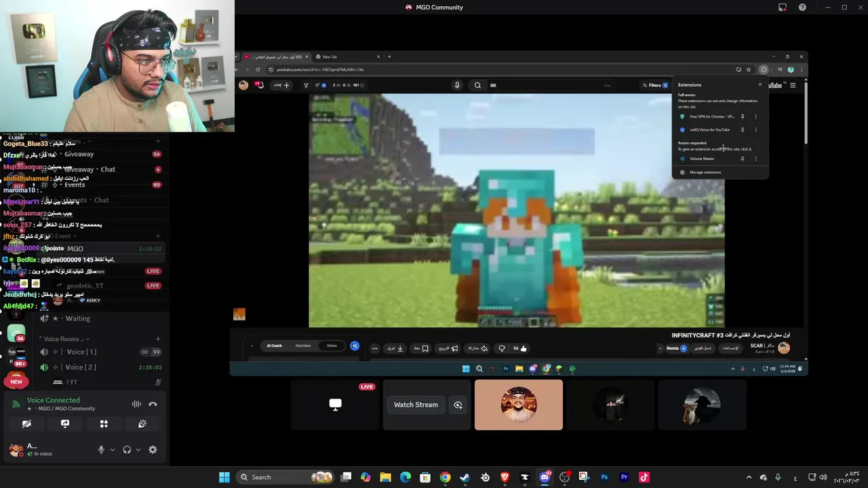
Task: Share your screen from voice panel
Action: coord(65,424)
